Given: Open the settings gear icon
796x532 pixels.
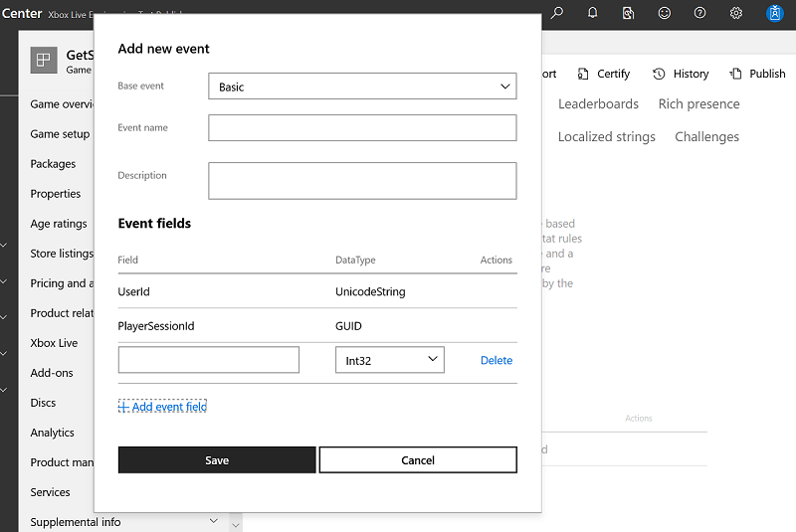Looking at the screenshot, I should 735,13.
